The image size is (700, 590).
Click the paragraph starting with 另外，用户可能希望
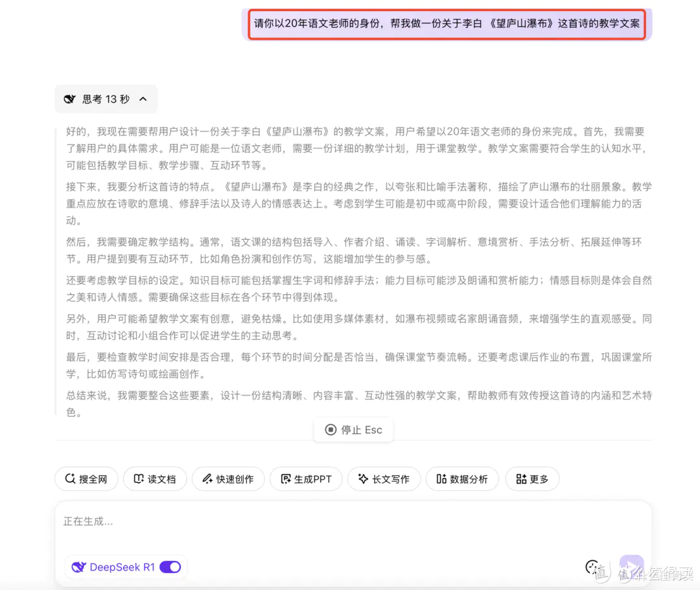[x=358, y=327]
